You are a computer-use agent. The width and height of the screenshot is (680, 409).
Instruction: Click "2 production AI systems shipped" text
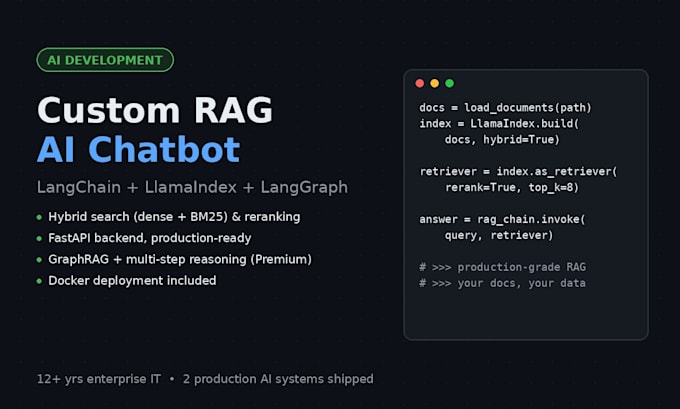[278, 379]
